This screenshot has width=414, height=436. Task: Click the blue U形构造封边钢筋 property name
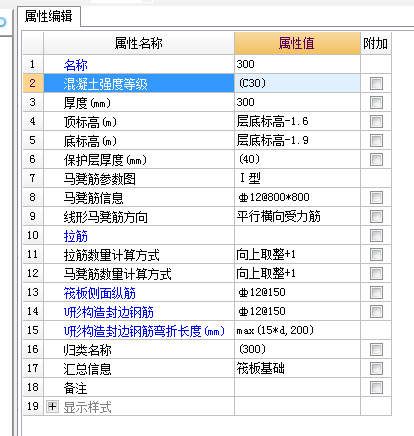pyautogui.click(x=109, y=312)
